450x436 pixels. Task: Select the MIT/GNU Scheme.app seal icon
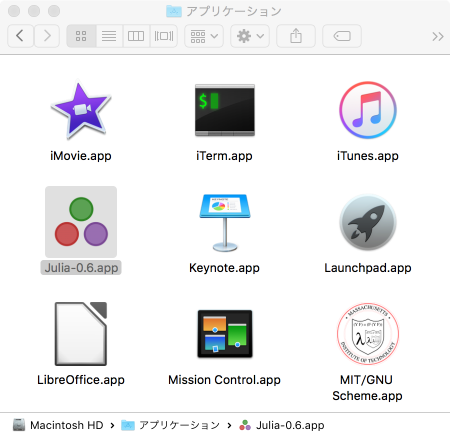click(x=368, y=334)
